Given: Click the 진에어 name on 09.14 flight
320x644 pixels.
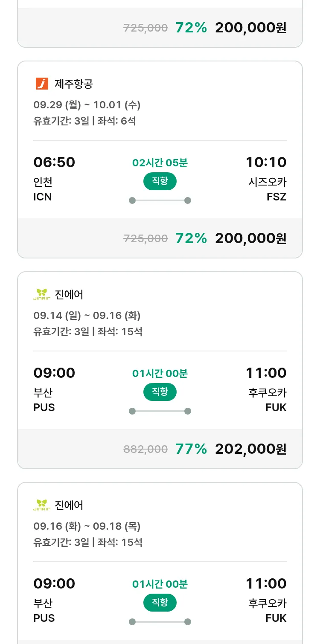Looking at the screenshot, I should (69, 295).
